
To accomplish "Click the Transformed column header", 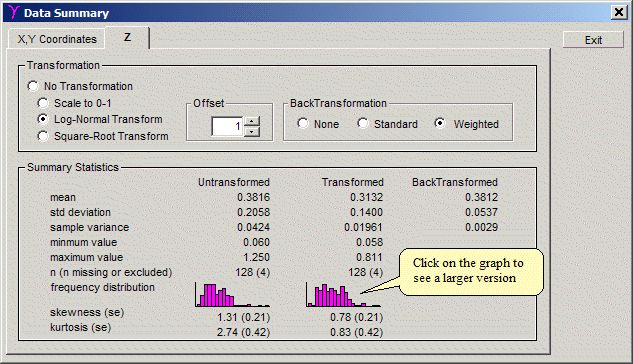I will (x=352, y=182).
